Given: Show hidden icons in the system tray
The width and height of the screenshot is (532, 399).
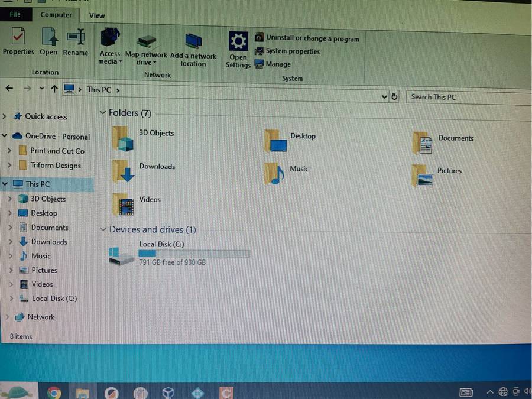Looking at the screenshot, I should 489,392.
